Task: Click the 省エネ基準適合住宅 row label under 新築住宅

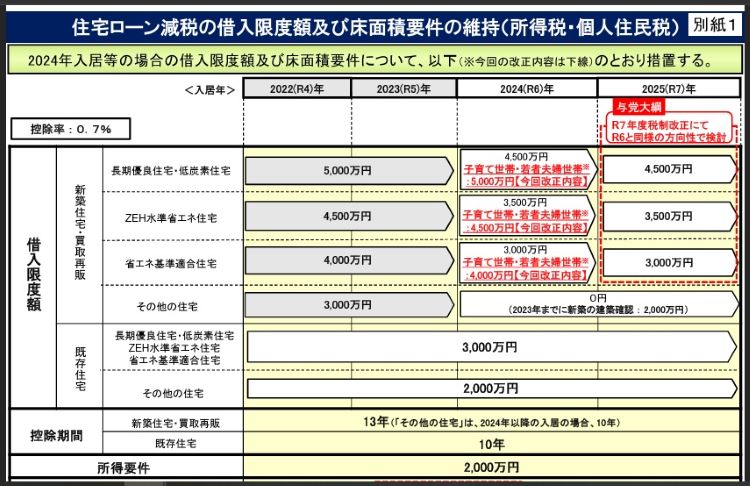Action: (x=171, y=264)
